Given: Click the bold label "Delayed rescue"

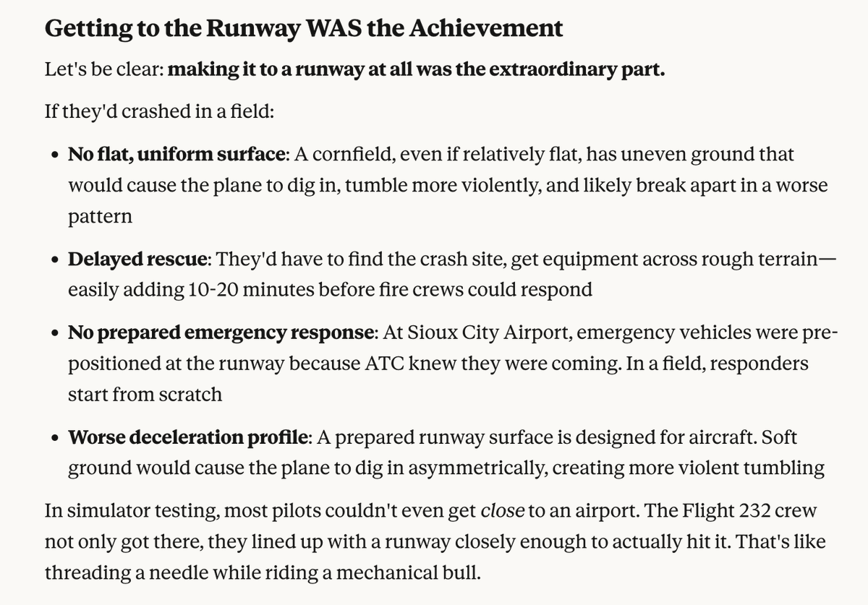Looking at the screenshot, I should point(137,259).
